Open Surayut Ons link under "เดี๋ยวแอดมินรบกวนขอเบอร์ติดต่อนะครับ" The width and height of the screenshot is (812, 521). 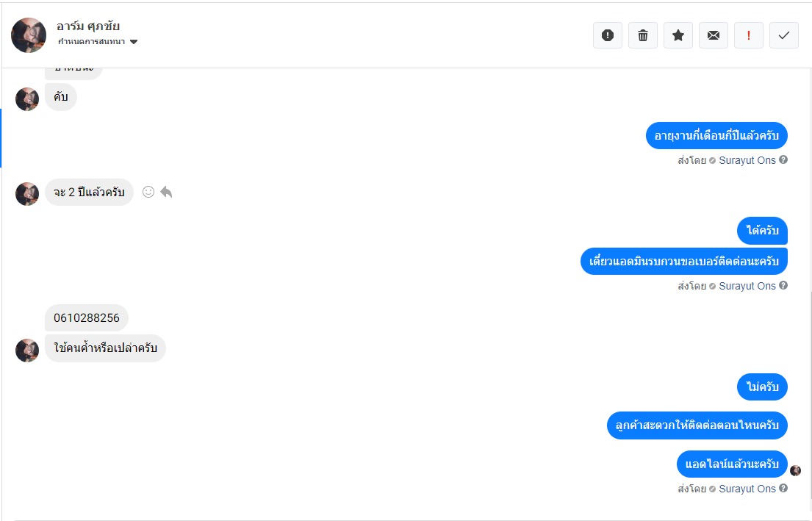747,286
